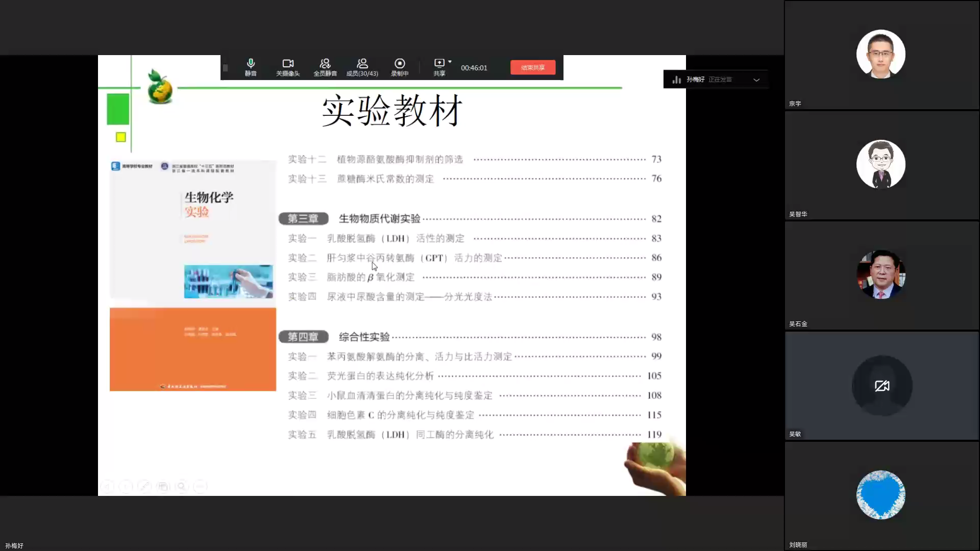This screenshot has height=551, width=980.
Task: Open the more options slideshow control
Action: click(x=200, y=486)
